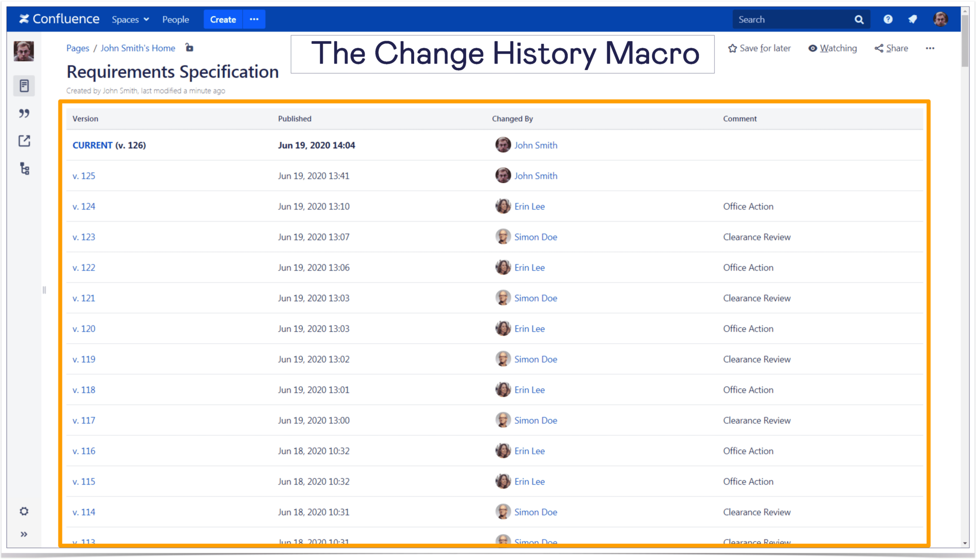Open notifications via the bell icon
This screenshot has height=560, width=978.
913,19
